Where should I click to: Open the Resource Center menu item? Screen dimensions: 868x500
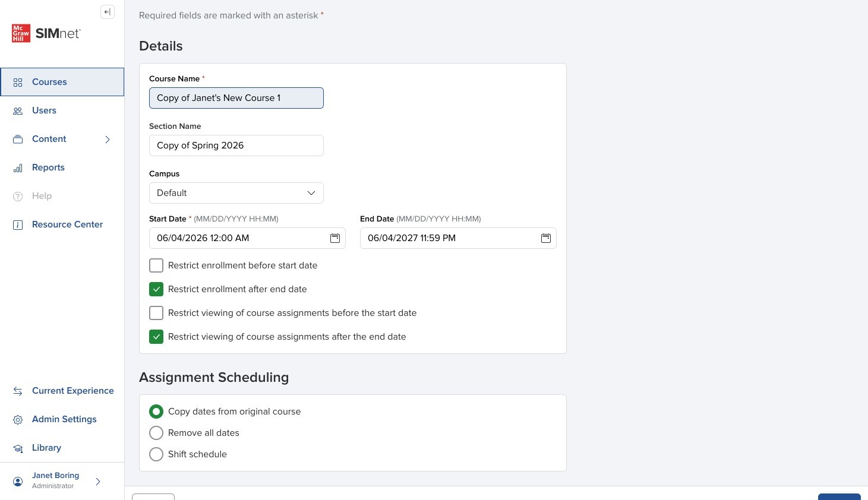[62, 224]
